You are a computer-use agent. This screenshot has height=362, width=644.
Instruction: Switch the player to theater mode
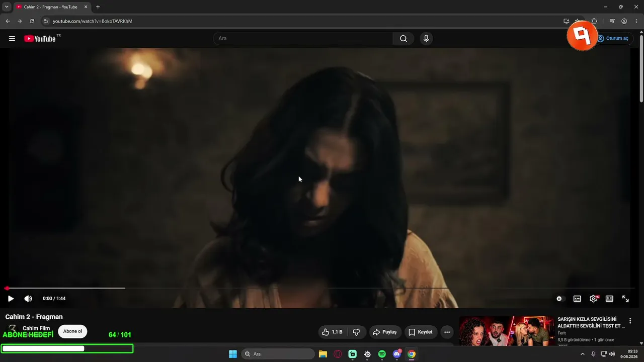pyautogui.click(x=609, y=299)
